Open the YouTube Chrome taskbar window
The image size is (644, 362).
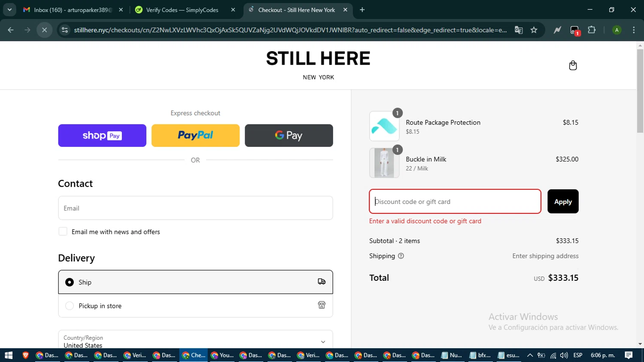click(x=222, y=355)
